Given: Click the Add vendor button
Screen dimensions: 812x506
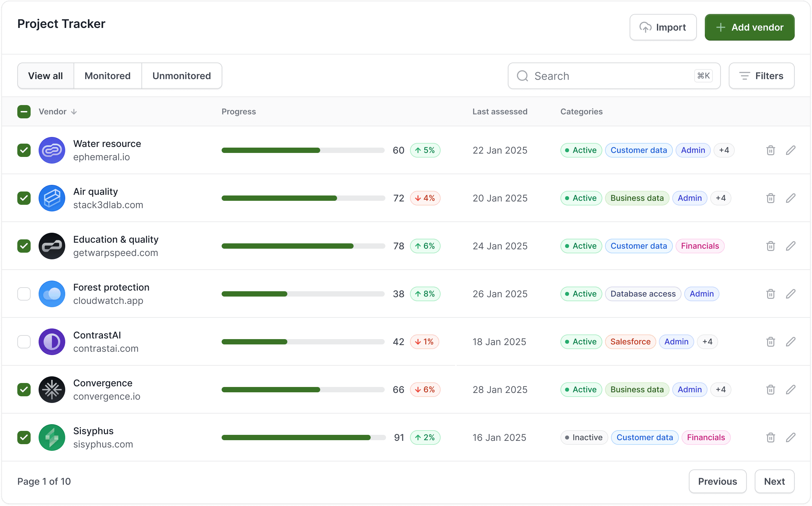Looking at the screenshot, I should [749, 27].
